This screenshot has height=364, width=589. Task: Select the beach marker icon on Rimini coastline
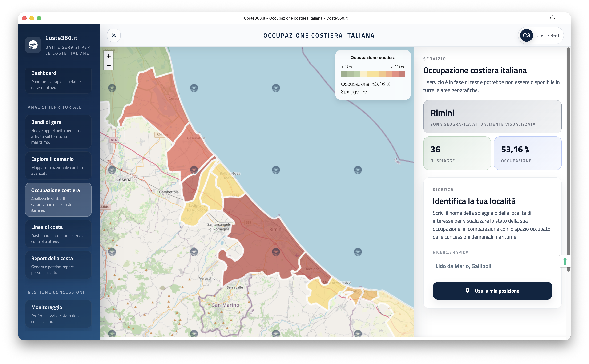276,252
